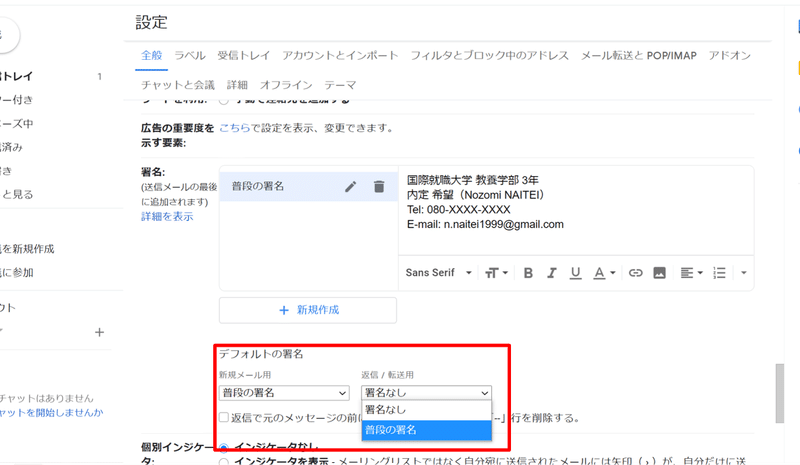Click the 新規作成 signature button
Screen dimensions: 800x465
tap(308, 310)
